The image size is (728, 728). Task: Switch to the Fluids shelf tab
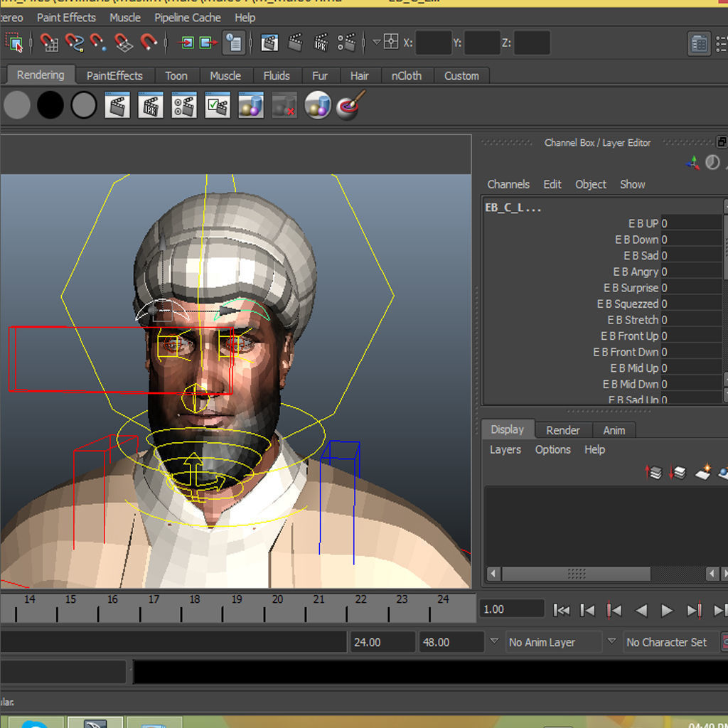click(277, 75)
